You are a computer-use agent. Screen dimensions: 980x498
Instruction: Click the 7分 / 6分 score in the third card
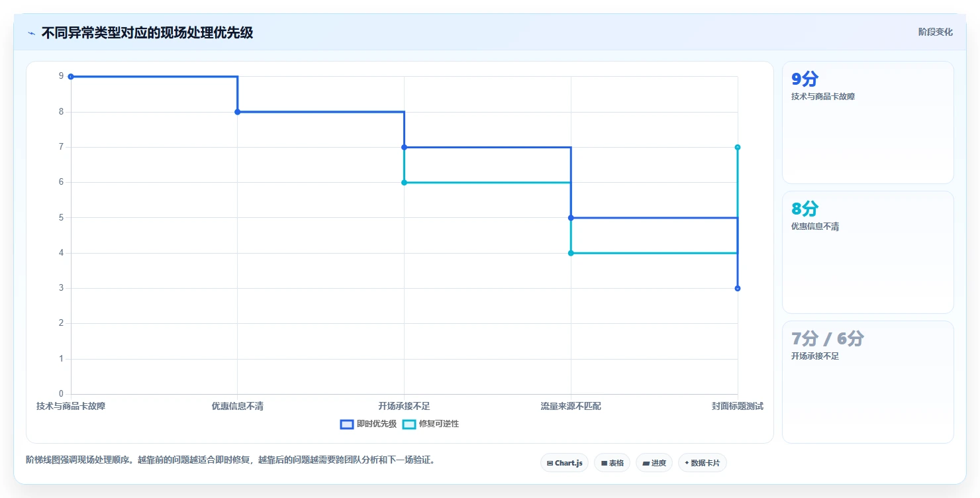click(828, 339)
